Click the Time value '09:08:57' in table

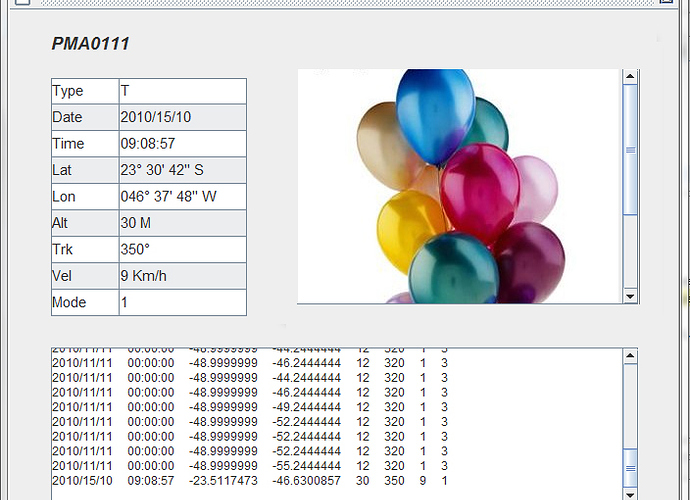[x=183, y=143]
